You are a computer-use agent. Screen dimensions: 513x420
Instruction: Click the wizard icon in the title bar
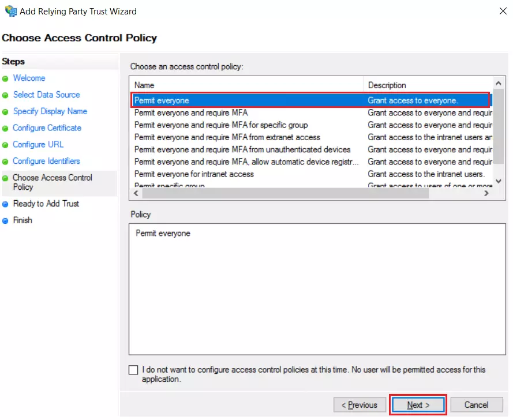[x=10, y=11]
